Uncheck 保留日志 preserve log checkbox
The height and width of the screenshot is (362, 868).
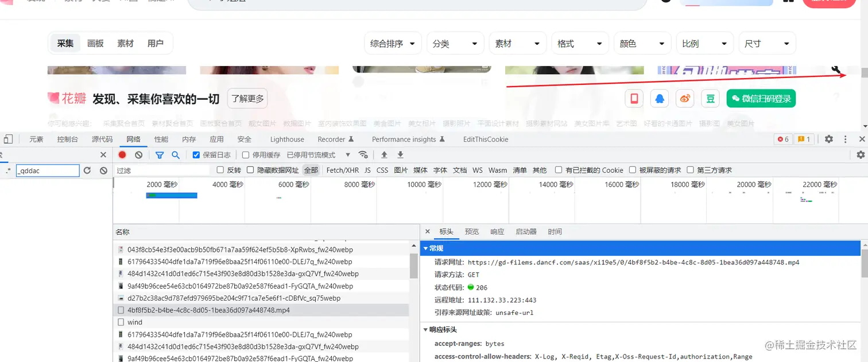(x=196, y=155)
